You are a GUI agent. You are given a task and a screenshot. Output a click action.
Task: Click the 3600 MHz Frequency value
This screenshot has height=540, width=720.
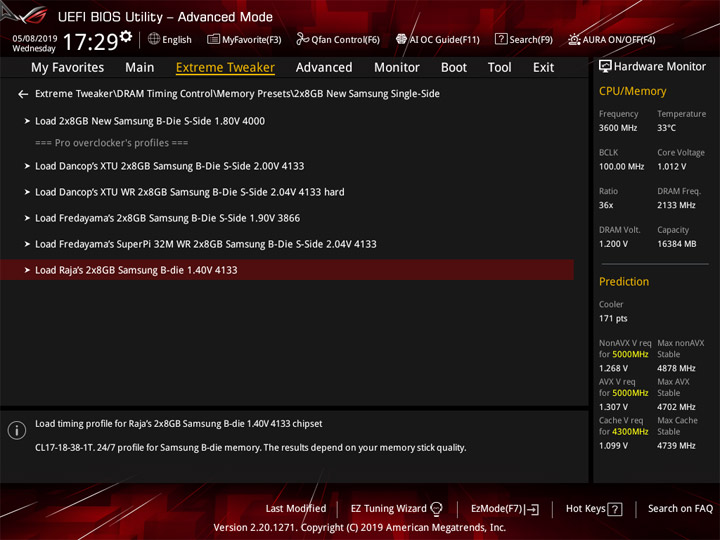[618, 128]
